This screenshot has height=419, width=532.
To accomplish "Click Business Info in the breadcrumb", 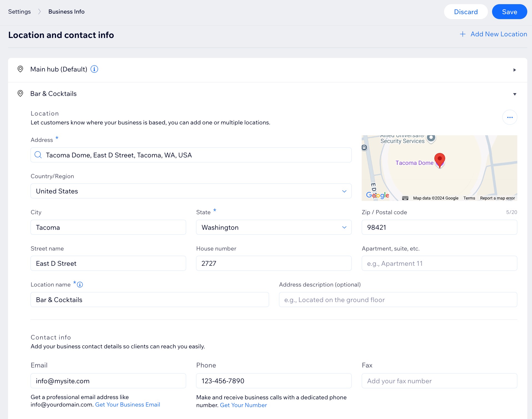I will click(x=66, y=12).
